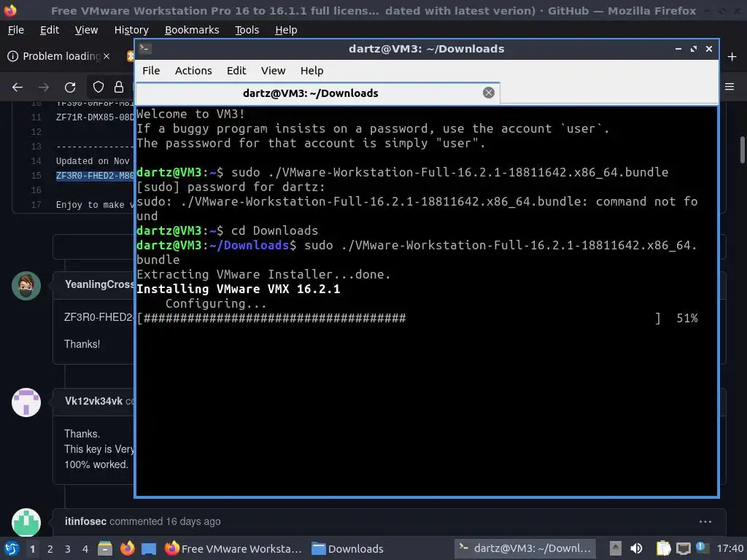Screen dimensions: 747x560
Task: Switch to workspace 2
Action: 50,549
